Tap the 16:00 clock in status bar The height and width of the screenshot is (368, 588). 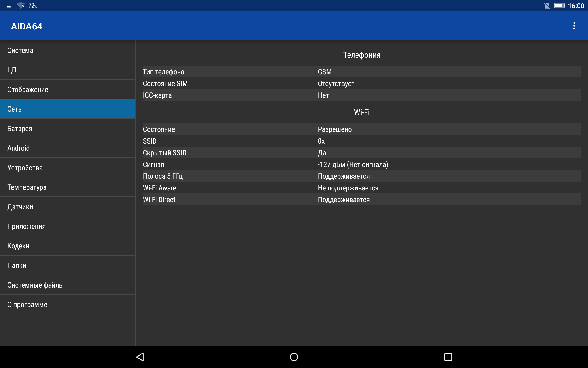click(576, 6)
